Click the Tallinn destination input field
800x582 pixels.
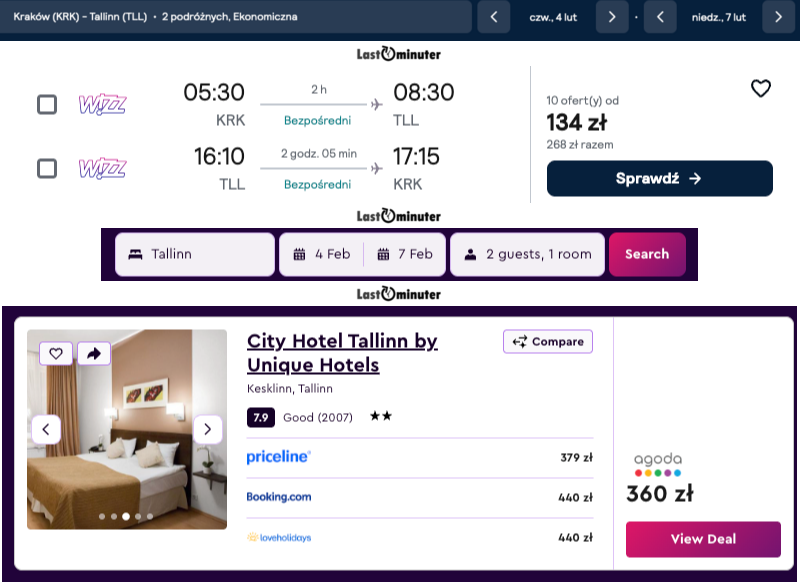tap(195, 254)
